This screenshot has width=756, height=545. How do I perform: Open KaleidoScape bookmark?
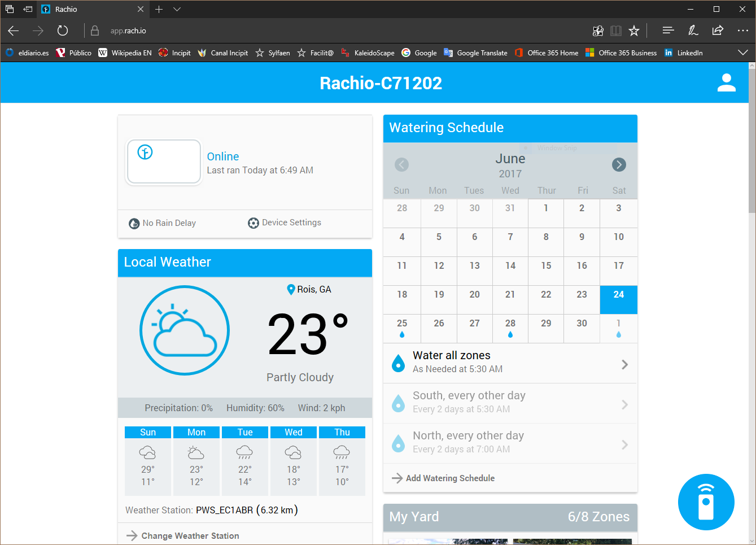tap(368, 53)
